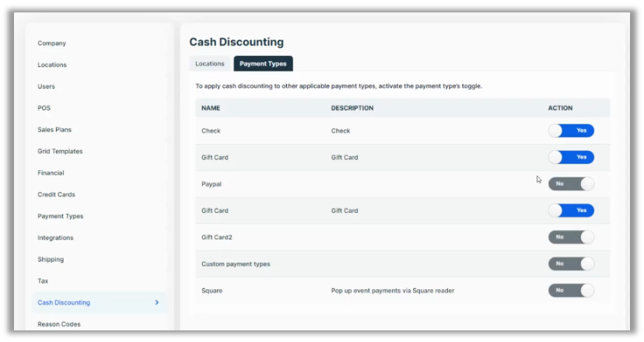Go to Locations in the left sidebar
644x342 pixels.
click(52, 65)
